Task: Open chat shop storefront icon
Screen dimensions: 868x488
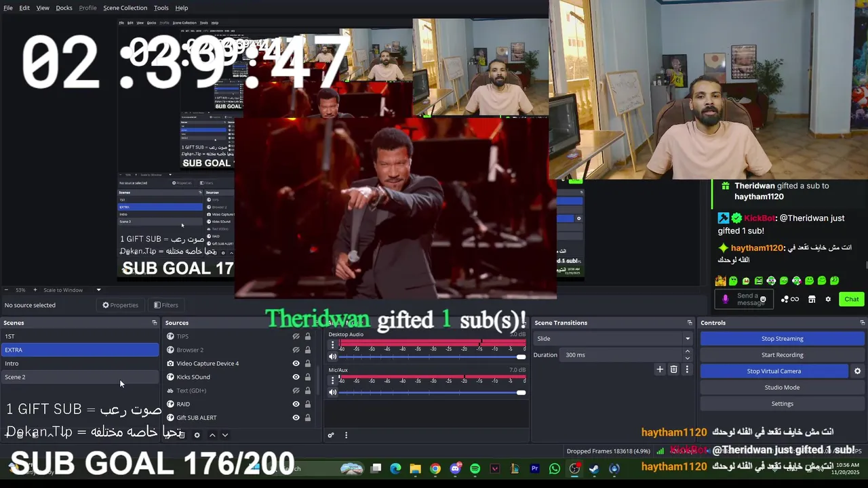Action: (x=812, y=299)
